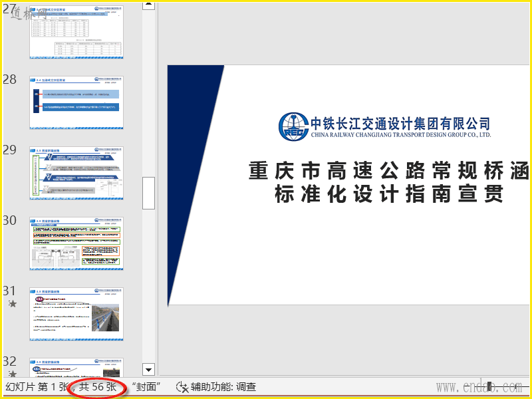Select slide 31 thumbnail
This screenshot has width=532, height=399.
[x=76, y=314]
